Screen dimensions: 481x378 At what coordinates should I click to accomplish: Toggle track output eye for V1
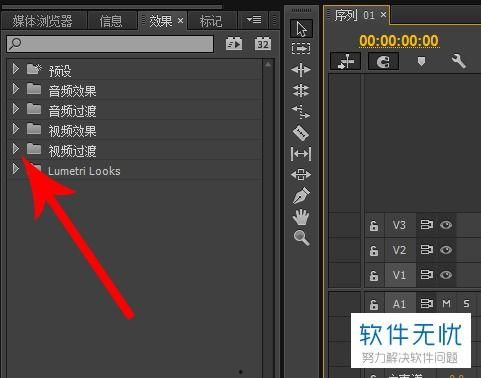446,275
